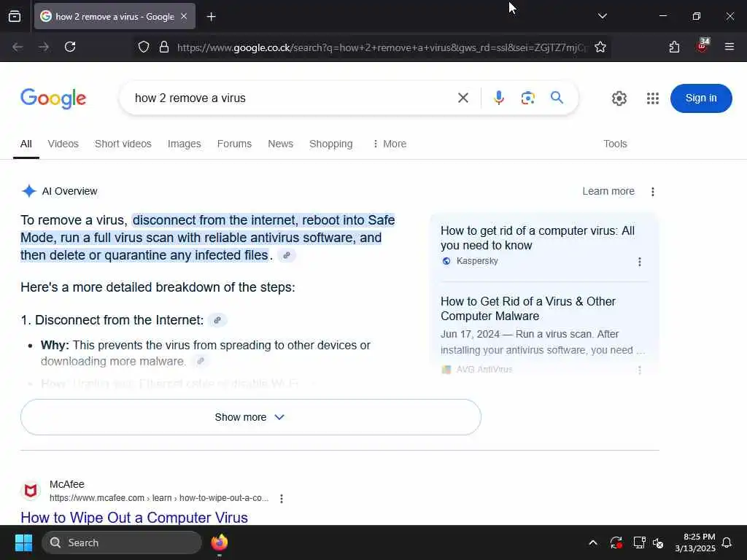Open the Extensions puzzle icon
Viewport: 747px width, 560px height.
click(674, 47)
